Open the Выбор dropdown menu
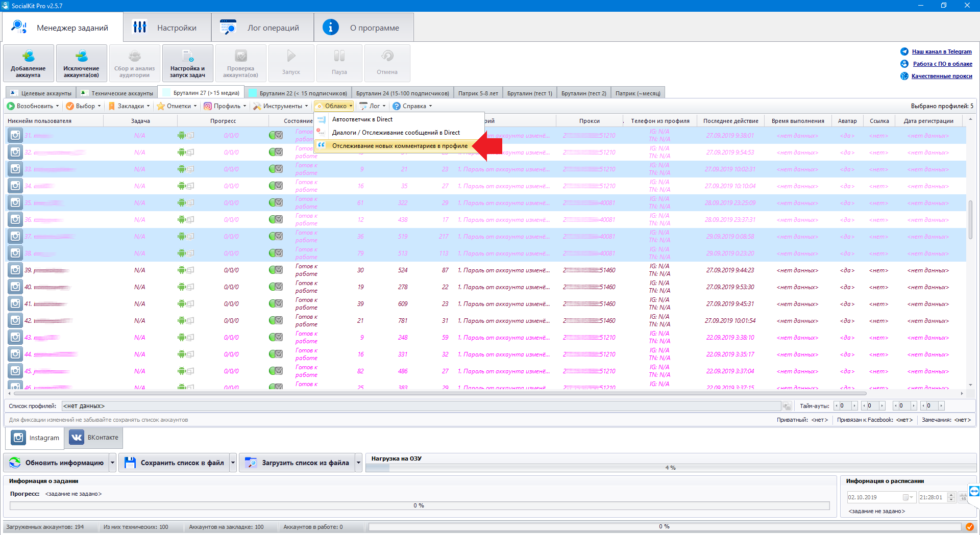 pos(84,106)
